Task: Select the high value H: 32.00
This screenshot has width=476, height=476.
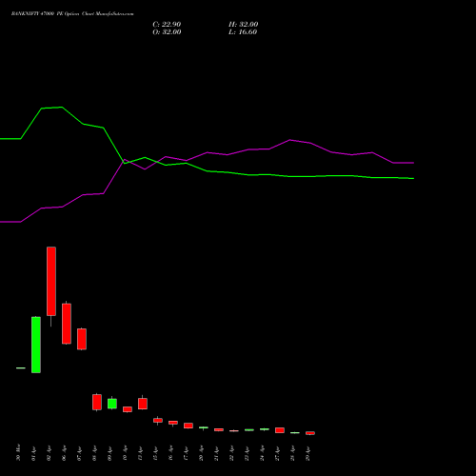Action: 243,25
